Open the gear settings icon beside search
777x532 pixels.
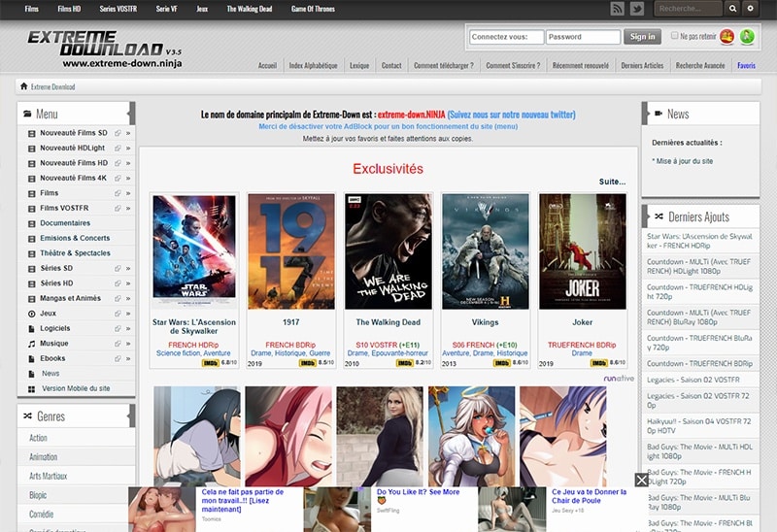pyautogui.click(x=750, y=9)
